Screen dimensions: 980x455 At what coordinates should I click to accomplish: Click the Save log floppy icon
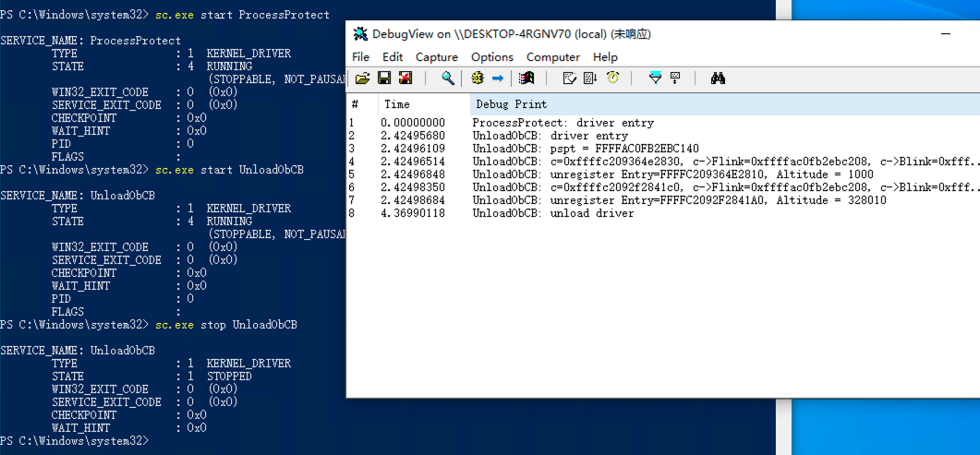click(384, 78)
